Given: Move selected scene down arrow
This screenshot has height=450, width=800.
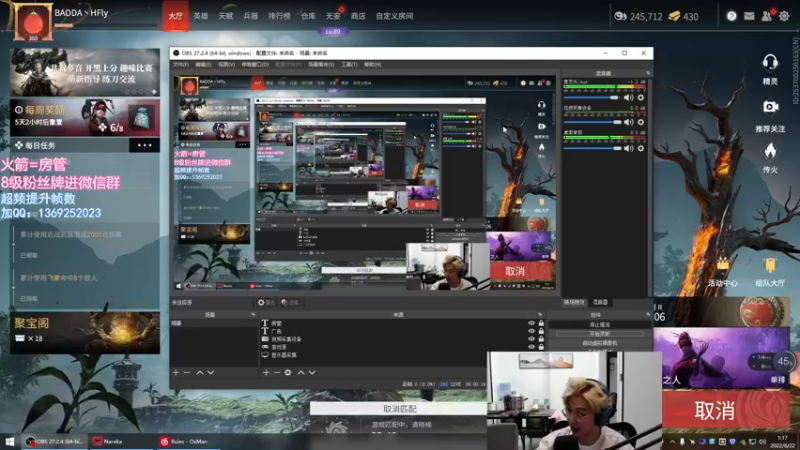Looking at the screenshot, I should [x=210, y=372].
